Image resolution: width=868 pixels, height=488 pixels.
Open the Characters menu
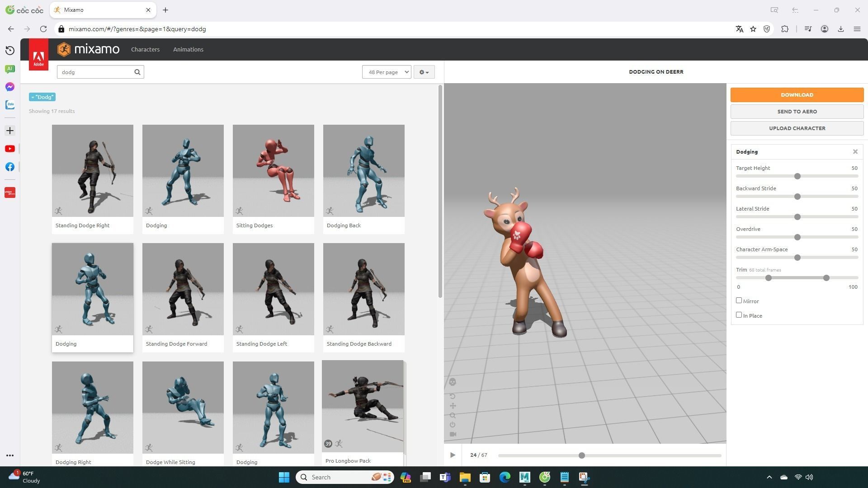pyautogui.click(x=145, y=49)
